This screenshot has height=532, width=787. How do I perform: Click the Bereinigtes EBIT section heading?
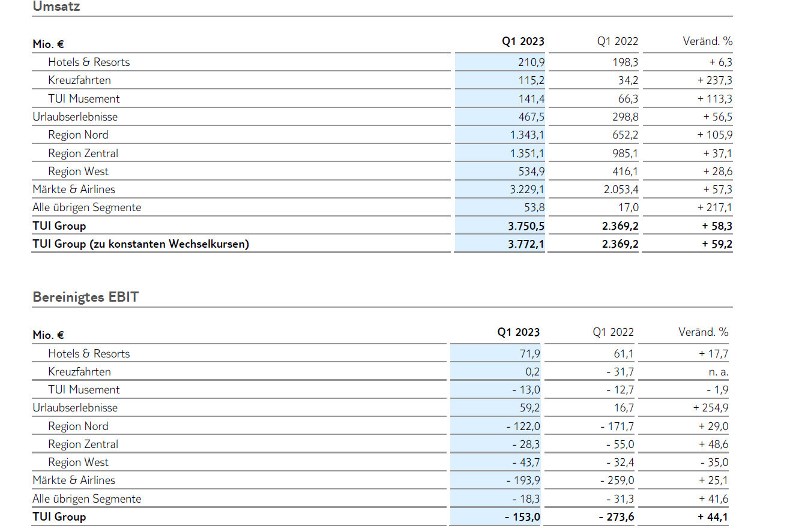[85, 297]
